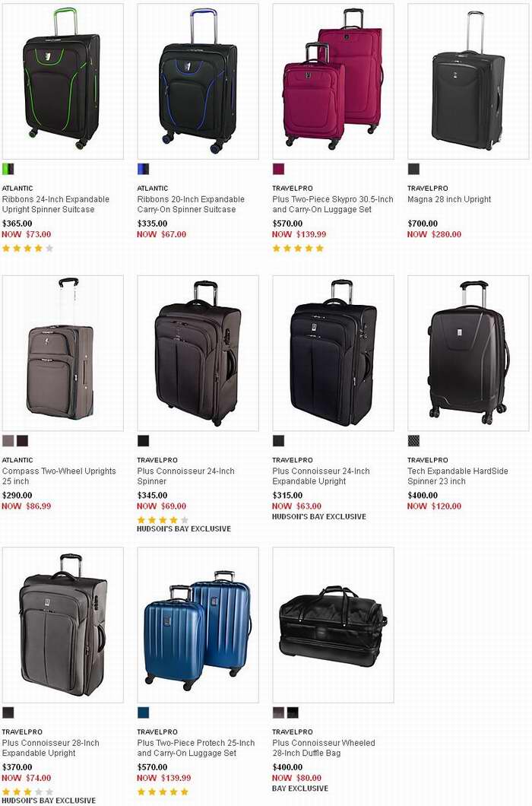Pick blue swatch under Ribbons 20-Inch Carry-On
Image resolution: width=532 pixels, height=806 pixels.
[144, 169]
